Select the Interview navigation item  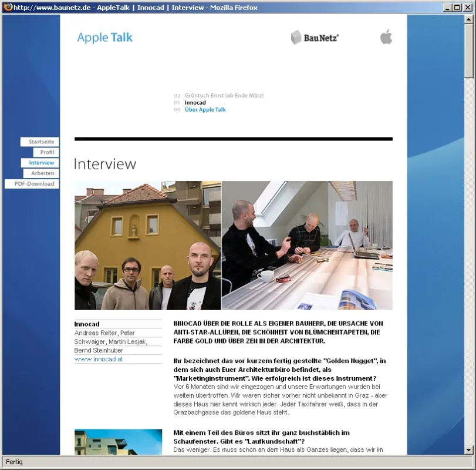(x=40, y=163)
